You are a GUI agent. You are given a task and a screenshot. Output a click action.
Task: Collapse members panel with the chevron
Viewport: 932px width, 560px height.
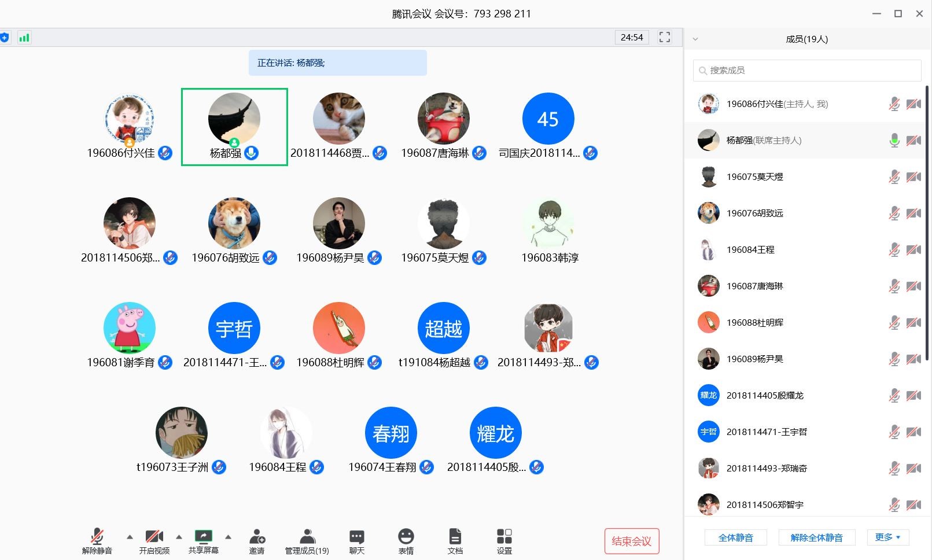click(695, 39)
